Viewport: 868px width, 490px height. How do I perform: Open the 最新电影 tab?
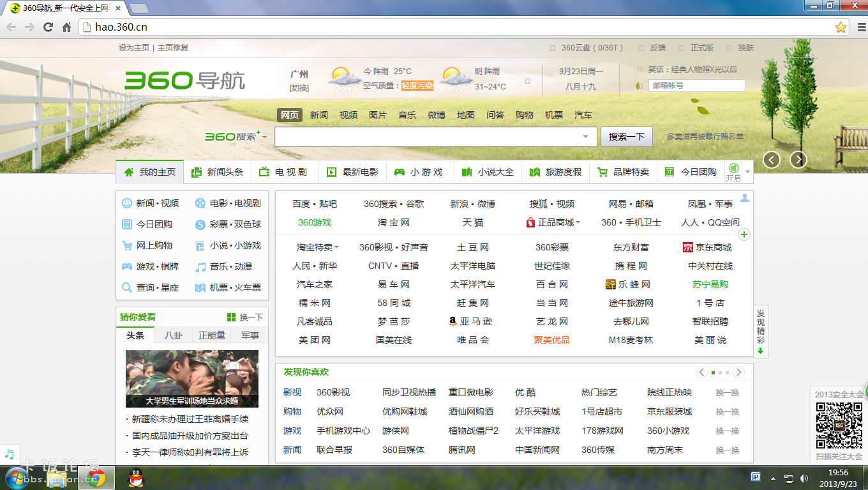click(353, 172)
